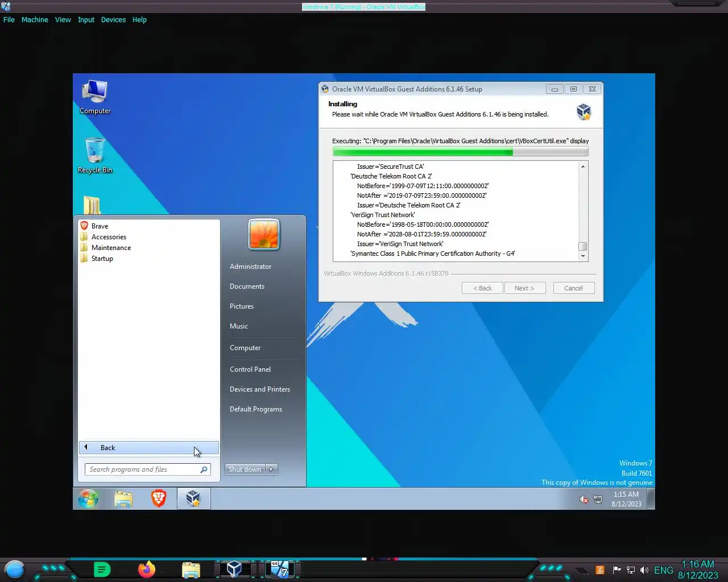728x582 pixels.
Task: Click scroll-up arrow in install log
Action: click(582, 166)
